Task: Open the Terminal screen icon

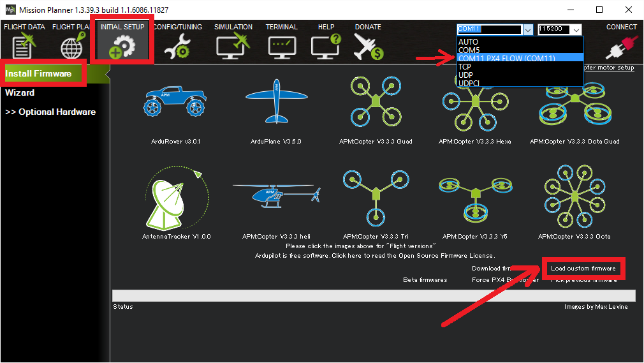Action: 281,47
